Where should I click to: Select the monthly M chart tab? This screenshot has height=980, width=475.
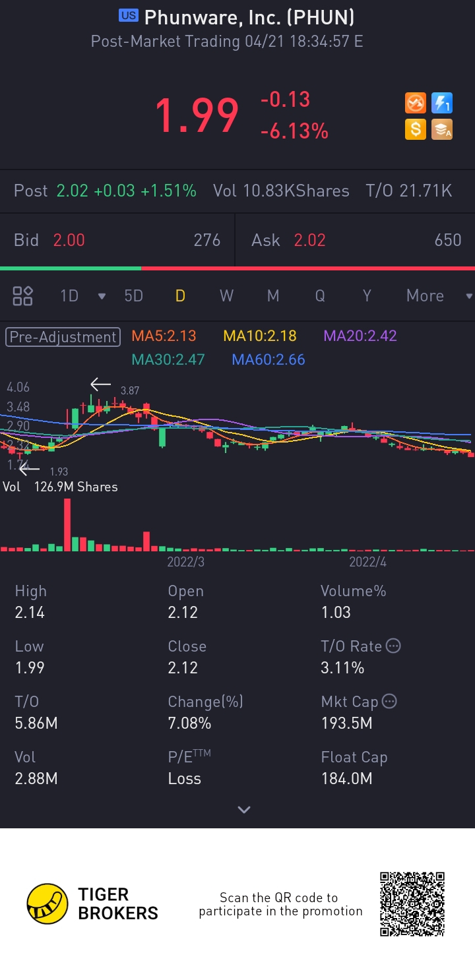[x=273, y=295]
